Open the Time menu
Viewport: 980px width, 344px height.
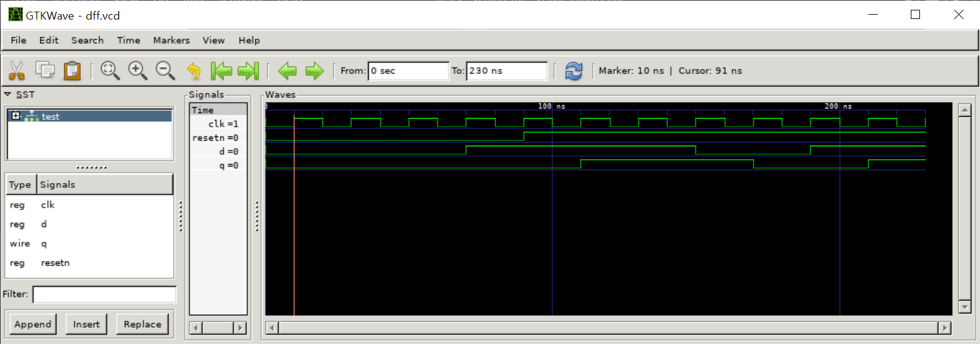pos(129,40)
